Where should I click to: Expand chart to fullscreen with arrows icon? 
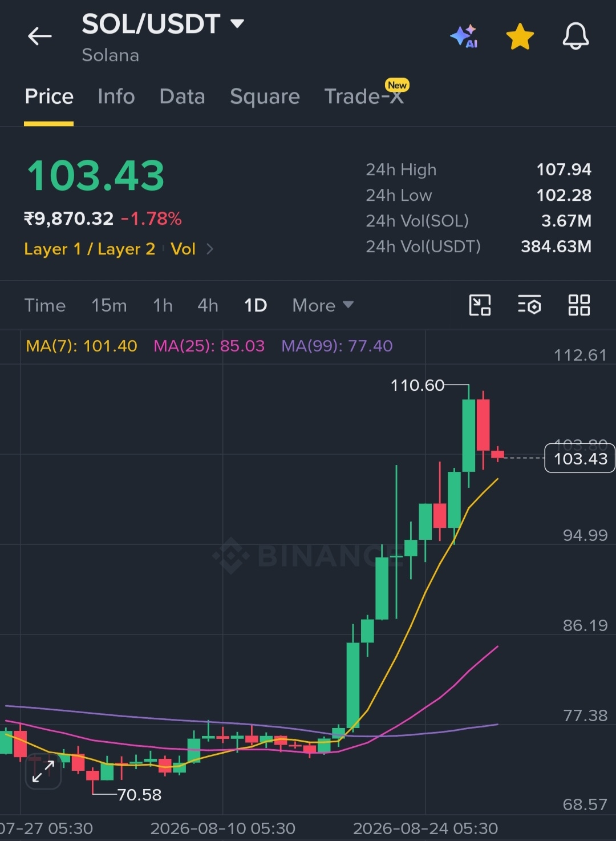tap(43, 771)
